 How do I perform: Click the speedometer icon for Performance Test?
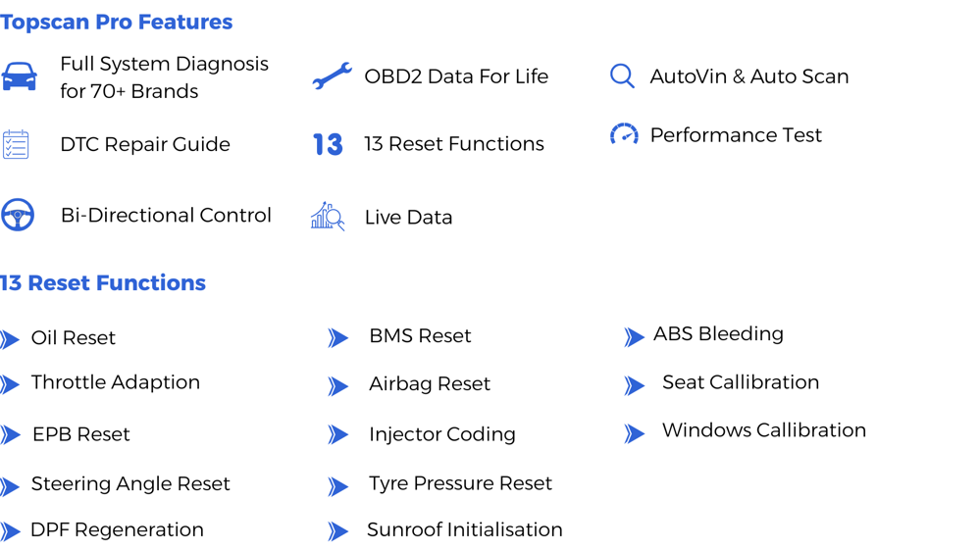[x=624, y=133]
